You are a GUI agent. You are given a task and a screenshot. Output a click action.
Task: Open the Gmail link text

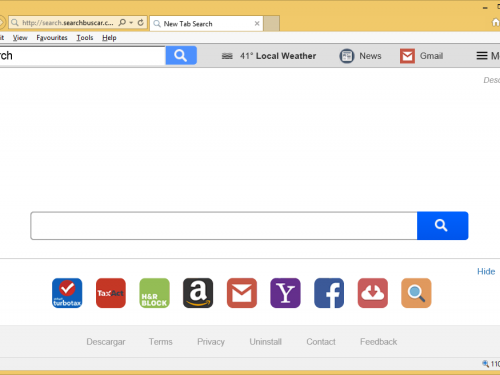click(x=431, y=56)
